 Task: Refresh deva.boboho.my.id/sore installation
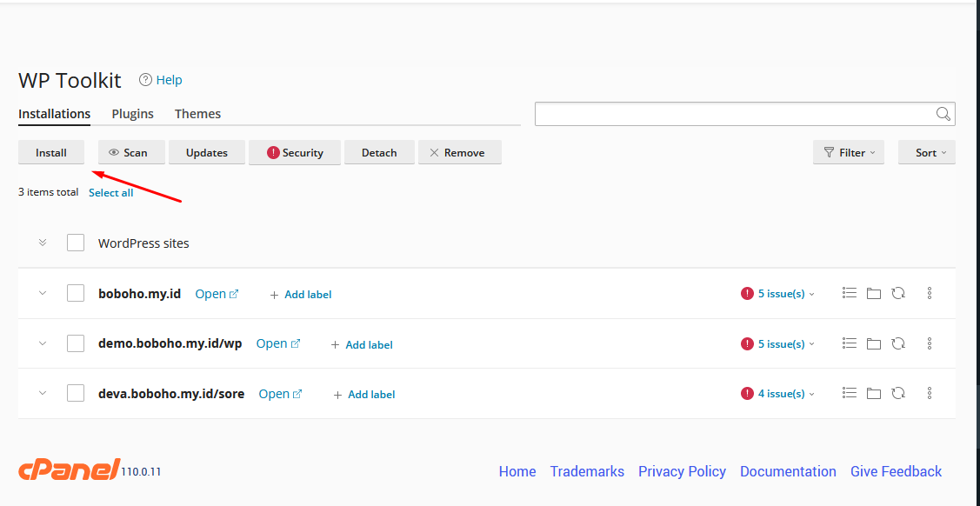[898, 393]
